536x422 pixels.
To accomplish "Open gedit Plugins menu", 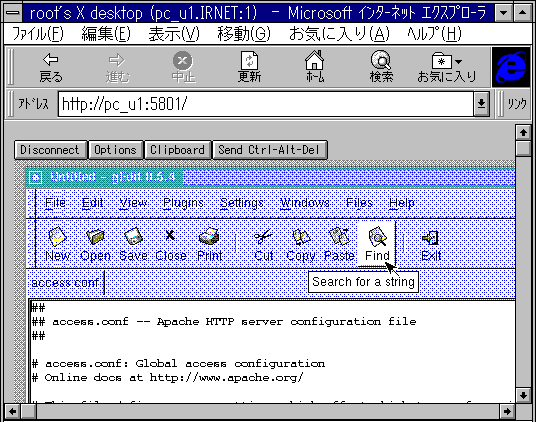I will [x=183, y=203].
